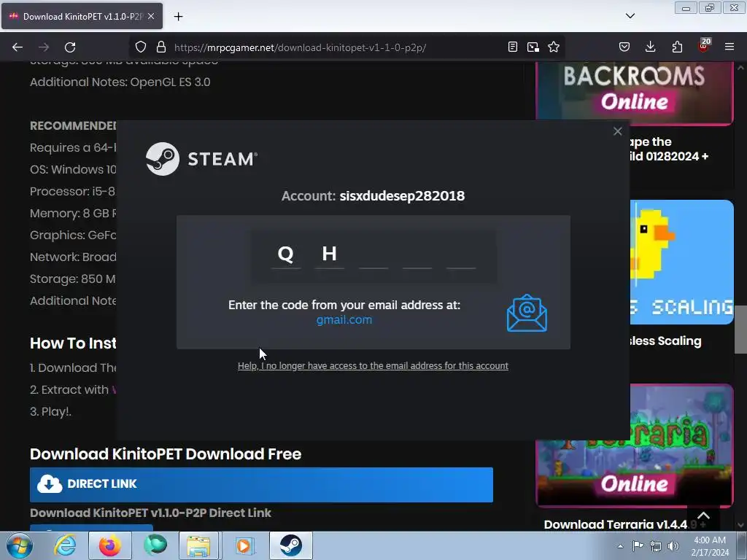
Task: Open the tracking protection shield icon
Action: (141, 47)
